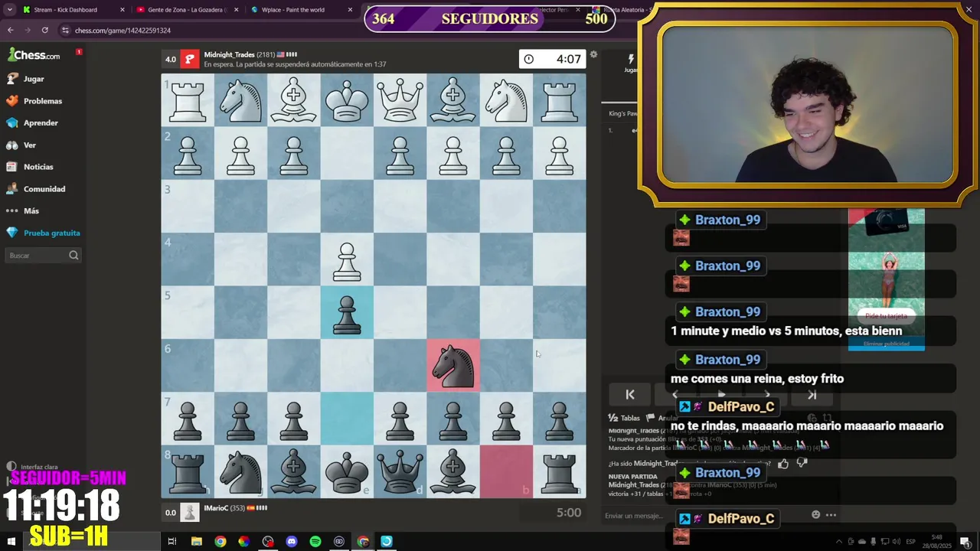Open emoji picker in game chat

point(816,515)
